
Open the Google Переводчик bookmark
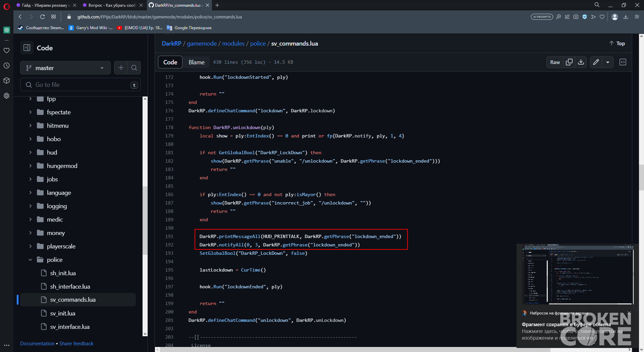coord(190,28)
